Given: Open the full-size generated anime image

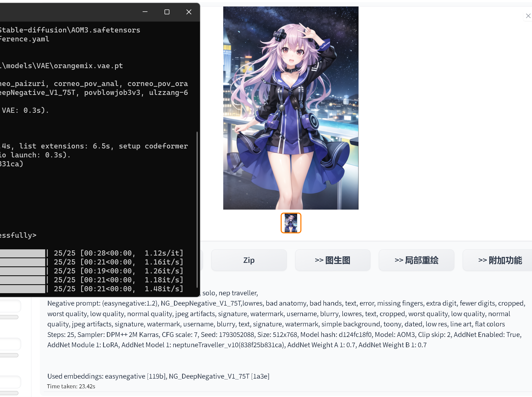Looking at the screenshot, I should pos(291,108).
